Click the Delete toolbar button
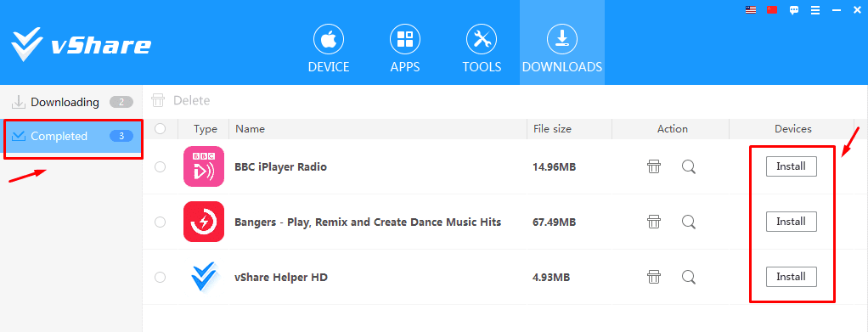The height and width of the screenshot is (332, 868). click(180, 100)
